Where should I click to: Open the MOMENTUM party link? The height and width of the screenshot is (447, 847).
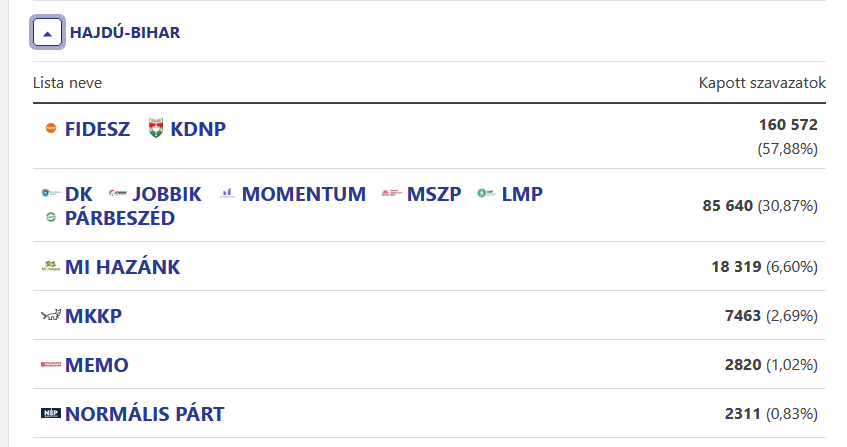tap(304, 194)
